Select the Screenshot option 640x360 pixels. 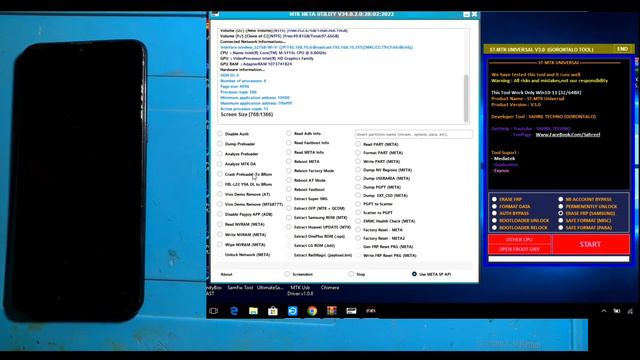click(x=299, y=274)
